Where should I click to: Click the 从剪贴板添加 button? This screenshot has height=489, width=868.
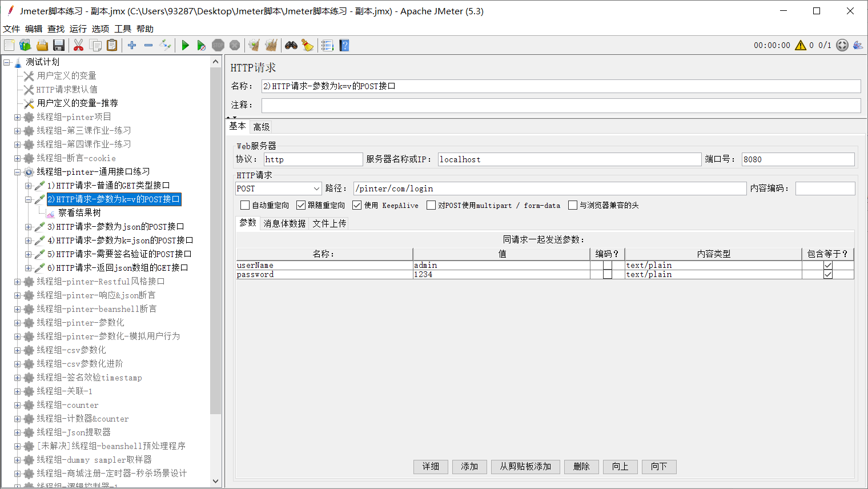coord(525,467)
